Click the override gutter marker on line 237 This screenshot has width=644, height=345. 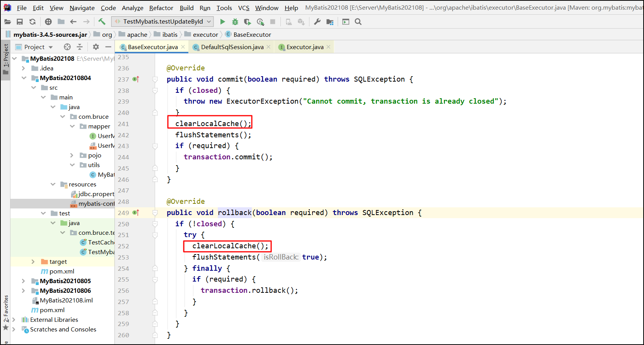coord(136,79)
